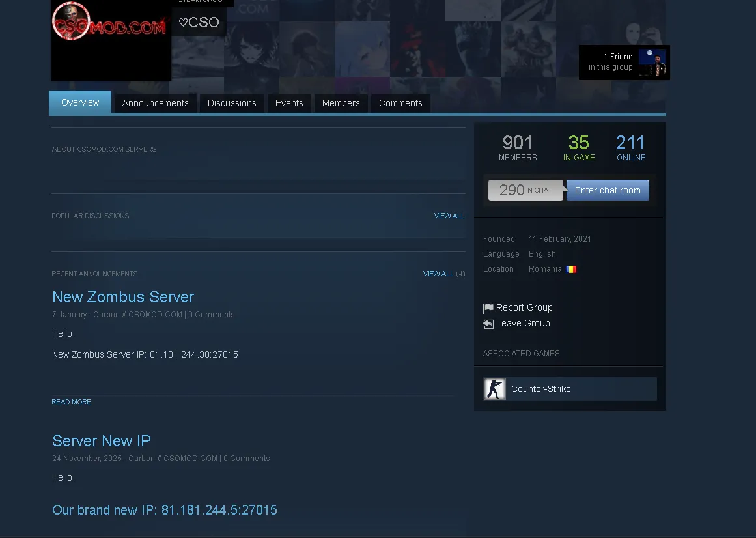
Task: View all recent announcements
Action: pos(438,274)
